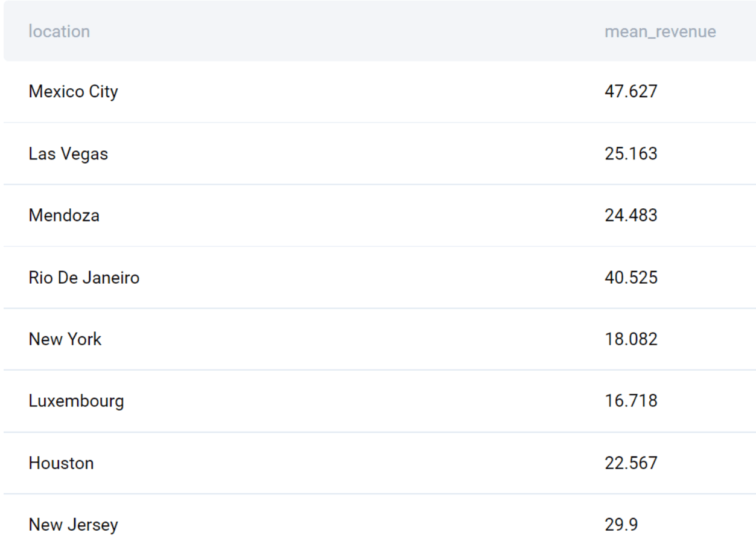756x553 pixels.
Task: Click the 22.567 mean revenue value
Action: [x=631, y=464]
